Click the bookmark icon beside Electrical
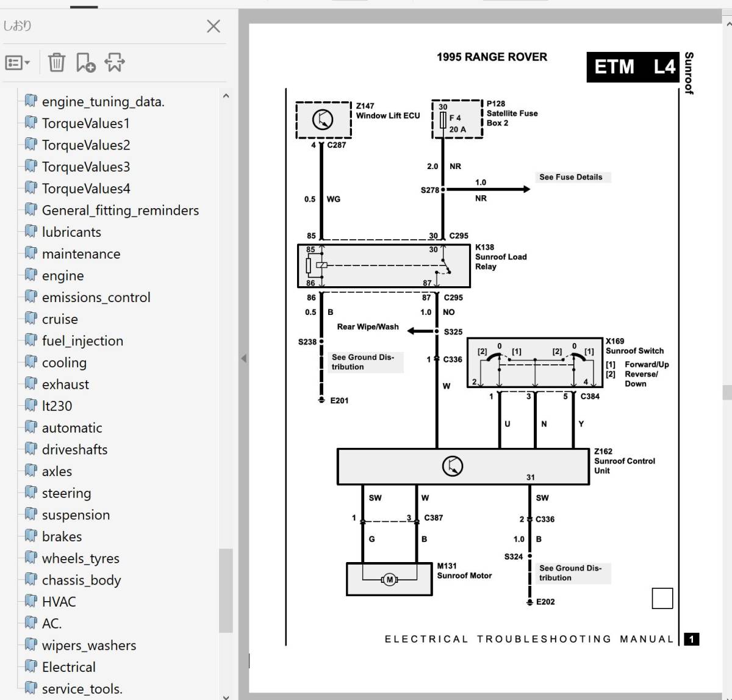Screen dimensions: 732x700 [30, 666]
